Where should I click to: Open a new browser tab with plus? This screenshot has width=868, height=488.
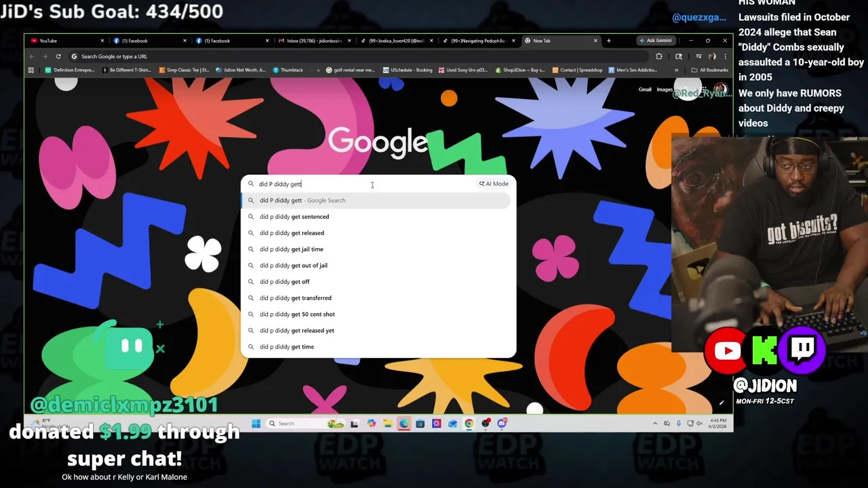point(608,41)
